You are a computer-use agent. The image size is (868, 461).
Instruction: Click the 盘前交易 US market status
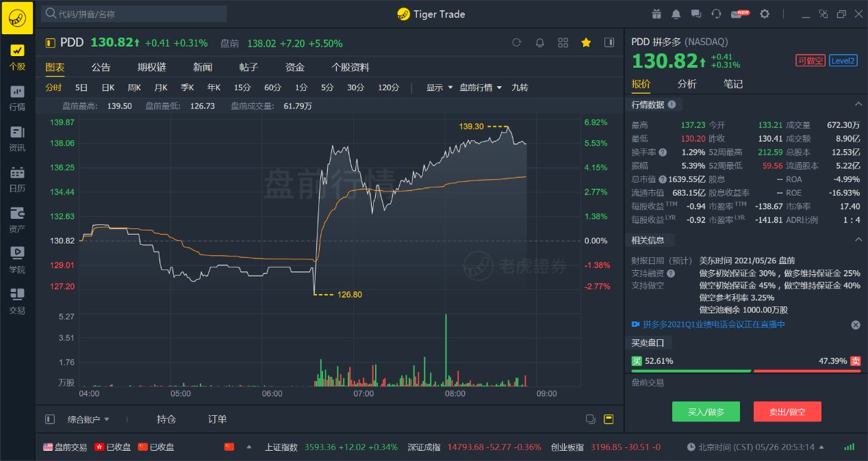[65, 447]
